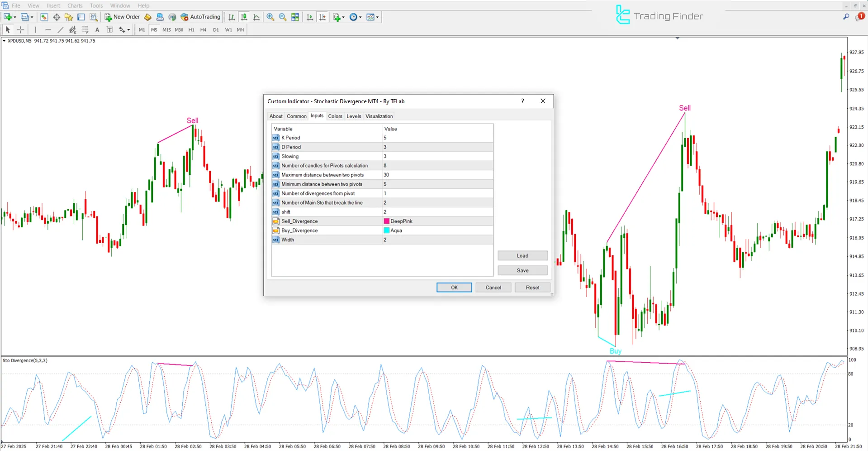Zoom in on the chart
This screenshot has height=451, width=868.
tap(270, 17)
